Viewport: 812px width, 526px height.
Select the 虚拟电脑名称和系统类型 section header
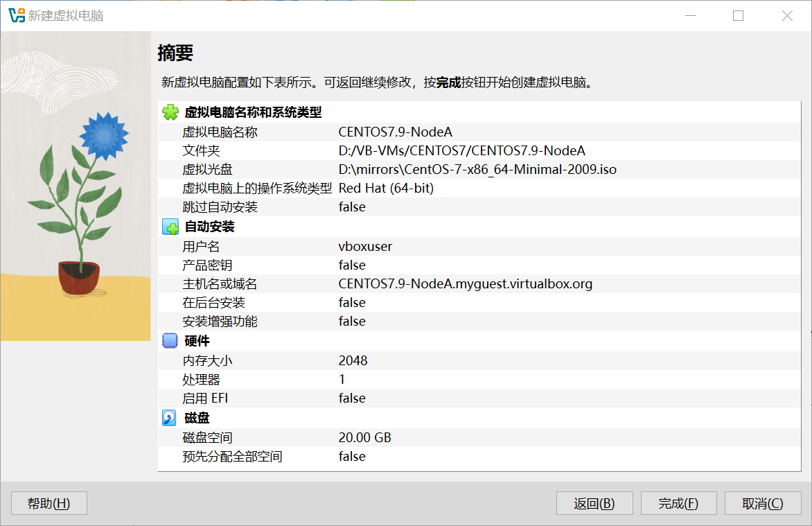tap(253, 112)
